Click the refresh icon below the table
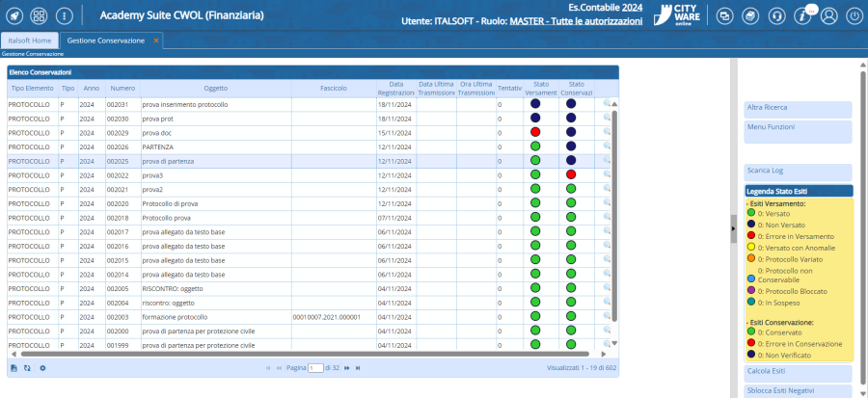Image resolution: width=868 pixels, height=398 pixels. [27, 368]
